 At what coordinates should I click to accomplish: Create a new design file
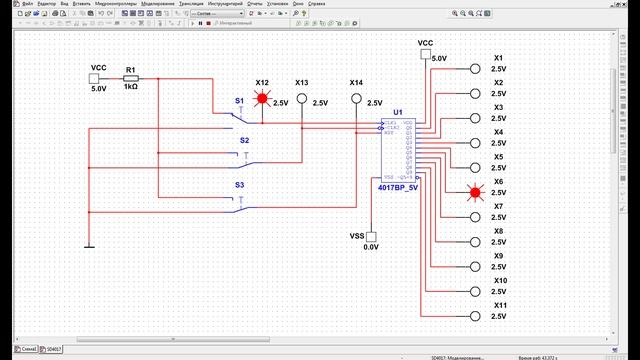pyautogui.click(x=20, y=13)
